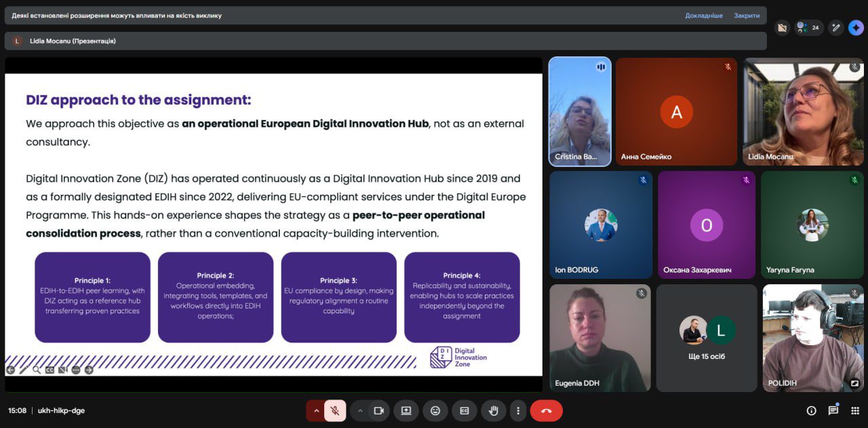Raise your hand in the meeting
The image size is (868, 428).
(494, 410)
